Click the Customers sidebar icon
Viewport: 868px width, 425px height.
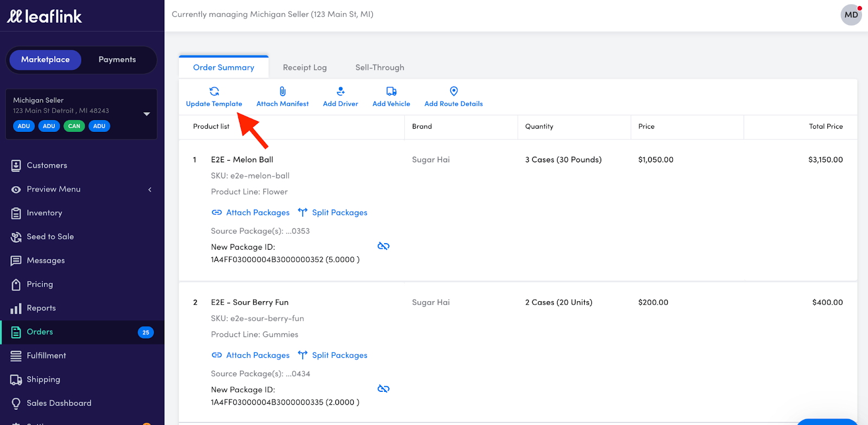coord(16,166)
